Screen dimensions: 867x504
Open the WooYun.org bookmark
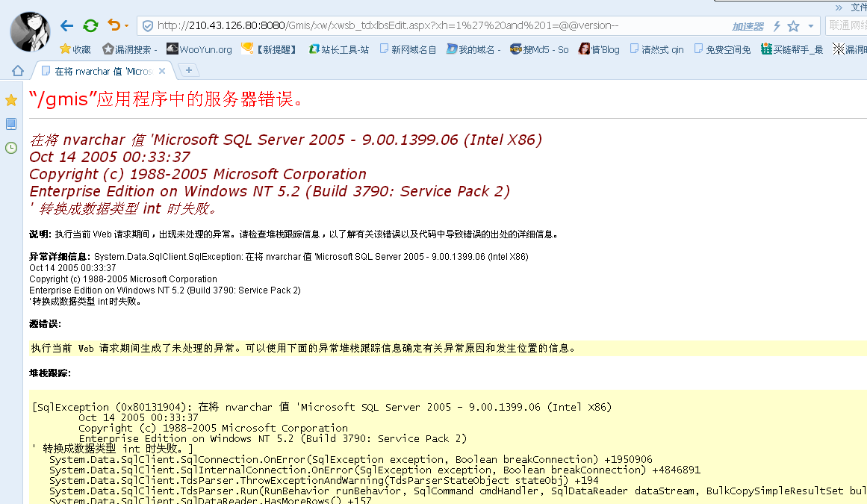tap(199, 49)
